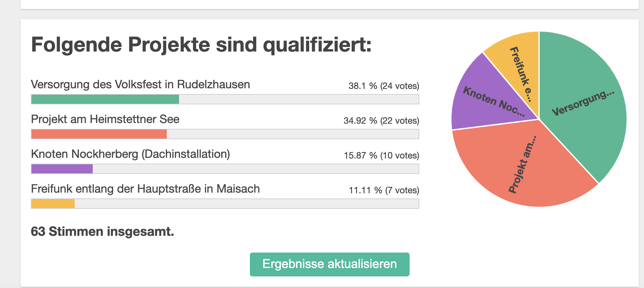
Task: Click the 34.92 % (22 votes) label
Action: coord(381,121)
